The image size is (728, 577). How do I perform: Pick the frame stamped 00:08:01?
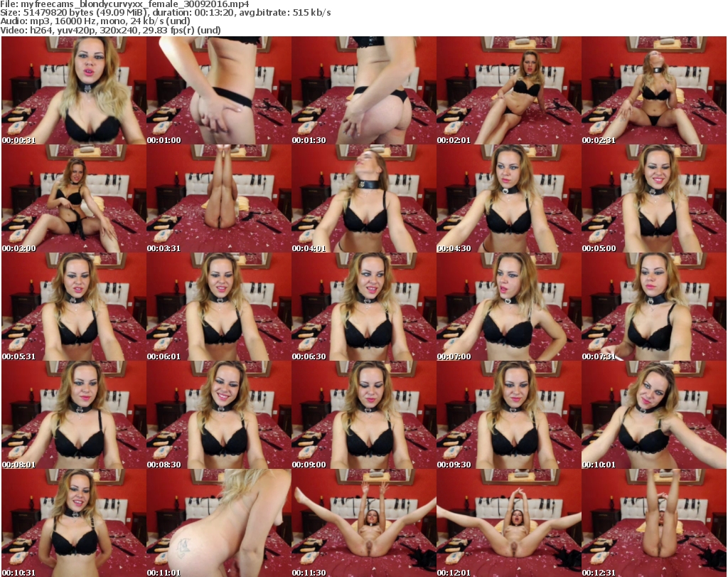coord(74,415)
